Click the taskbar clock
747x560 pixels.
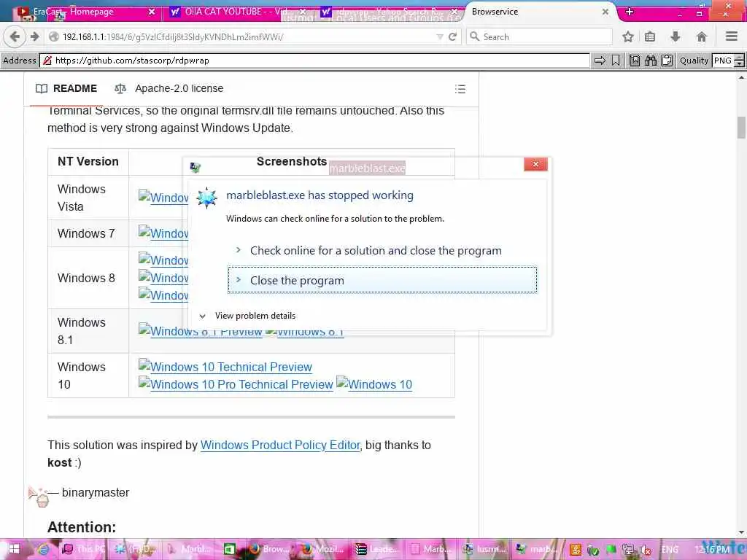click(712, 550)
